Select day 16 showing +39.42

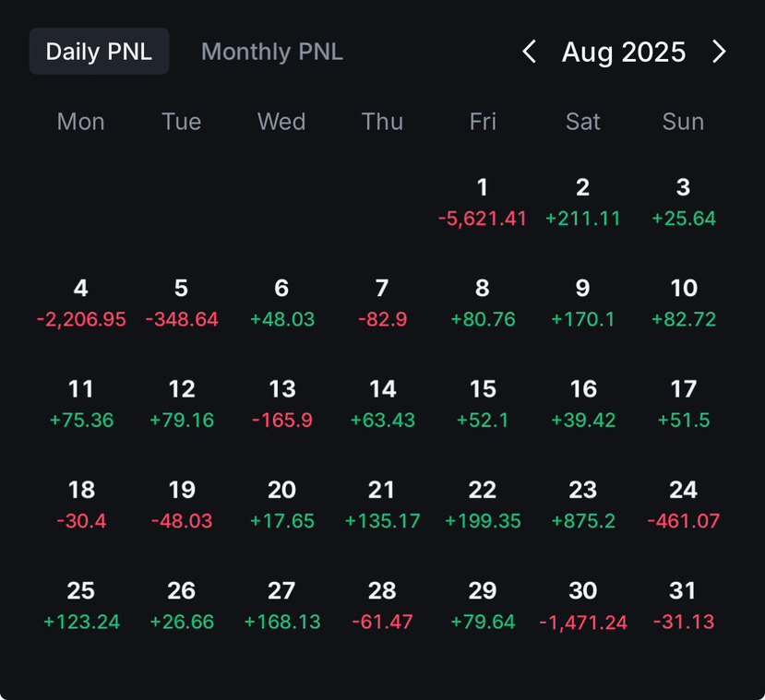tap(583, 405)
